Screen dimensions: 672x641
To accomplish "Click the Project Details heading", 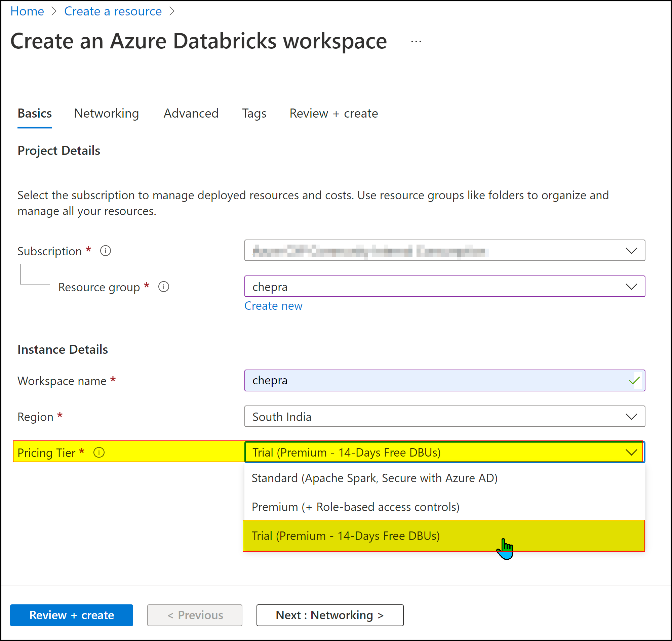I will pos(59,151).
